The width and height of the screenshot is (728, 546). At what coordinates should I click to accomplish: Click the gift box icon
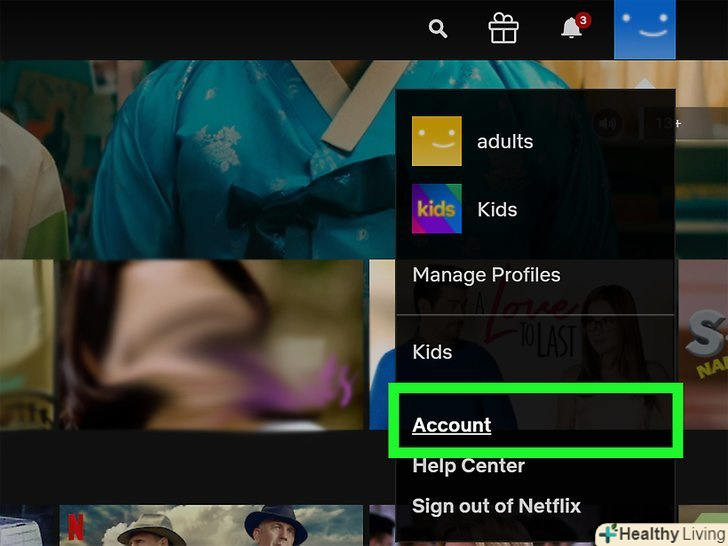click(503, 28)
